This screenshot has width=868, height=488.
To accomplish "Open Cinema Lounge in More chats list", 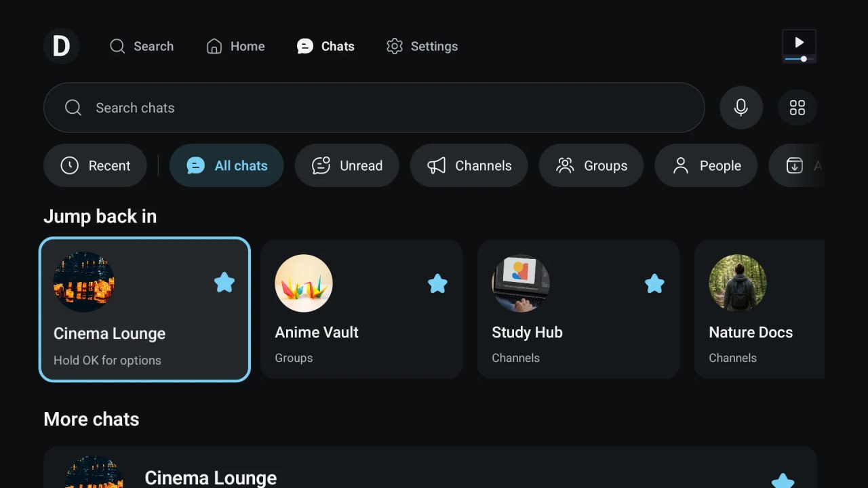I will click(x=430, y=468).
